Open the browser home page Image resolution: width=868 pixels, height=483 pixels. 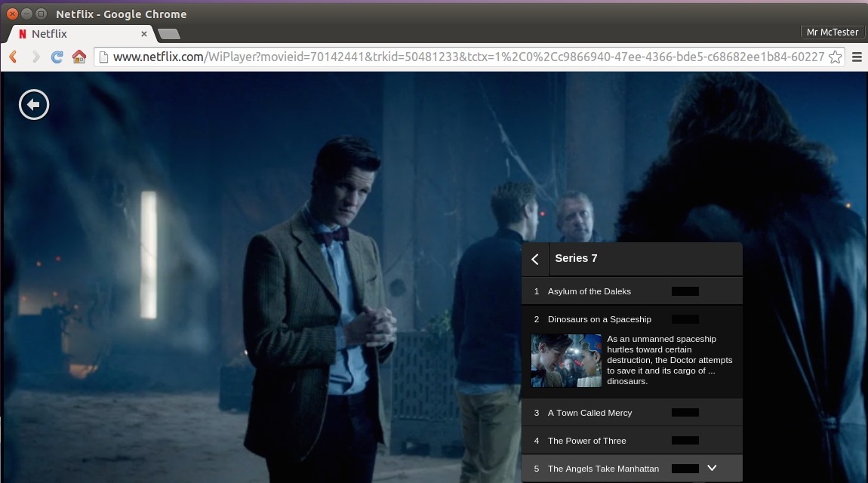(x=79, y=57)
